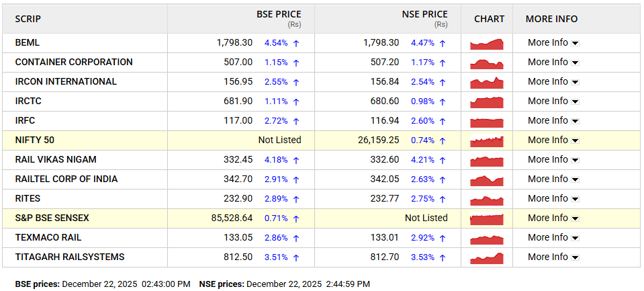This screenshot has height=291, width=644.
Task: Open IRCTC mini price chart
Action: pos(486,101)
